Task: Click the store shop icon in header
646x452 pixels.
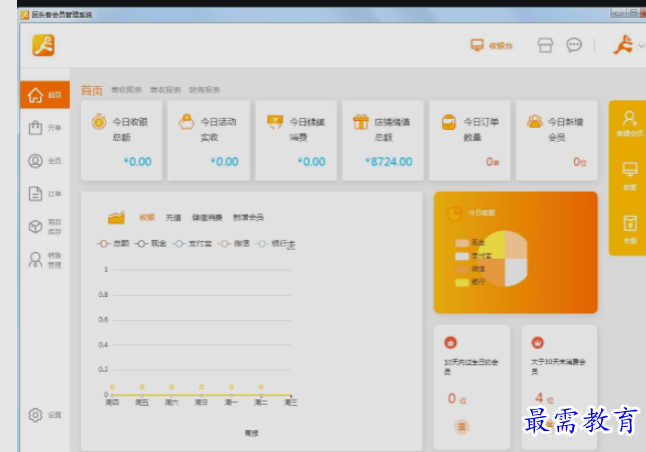Action: tap(545, 45)
